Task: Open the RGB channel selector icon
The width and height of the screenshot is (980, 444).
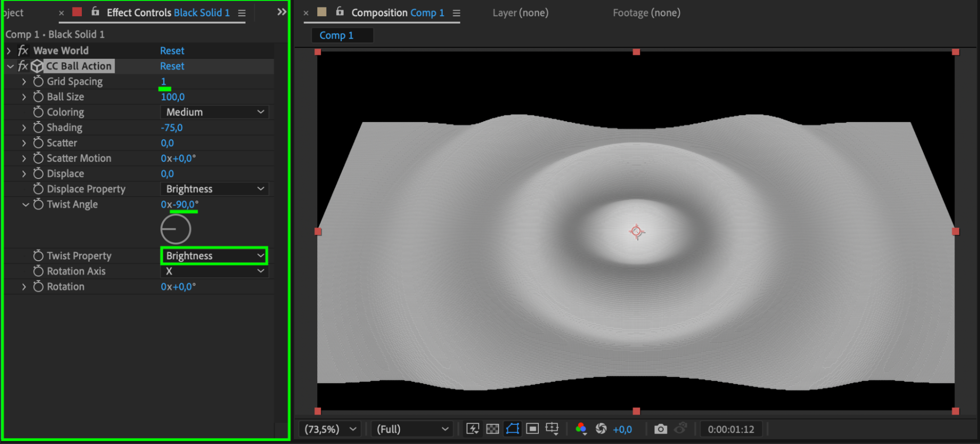Action: 581,429
